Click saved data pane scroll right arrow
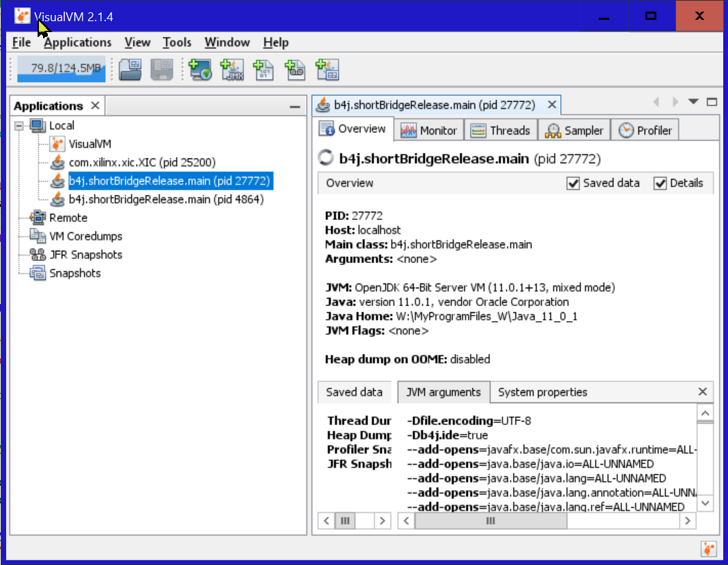This screenshot has height=565, width=728. tap(382, 521)
